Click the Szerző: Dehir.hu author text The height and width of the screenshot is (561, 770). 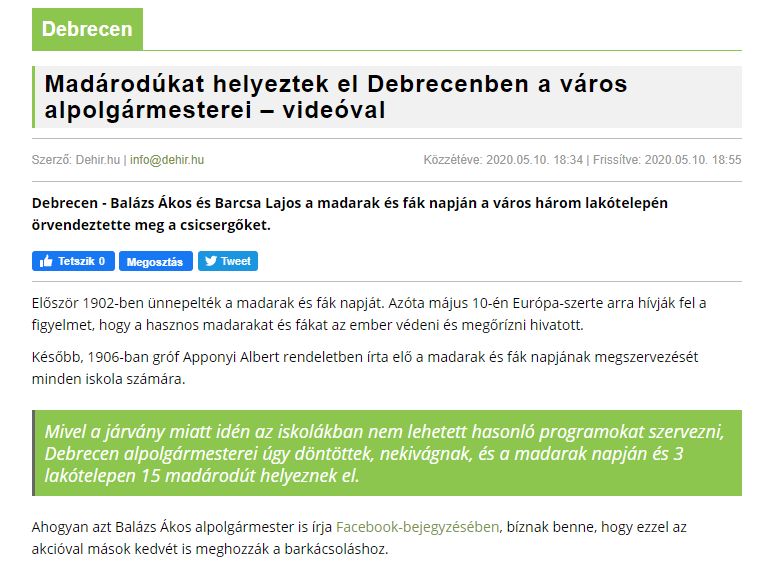click(76, 160)
